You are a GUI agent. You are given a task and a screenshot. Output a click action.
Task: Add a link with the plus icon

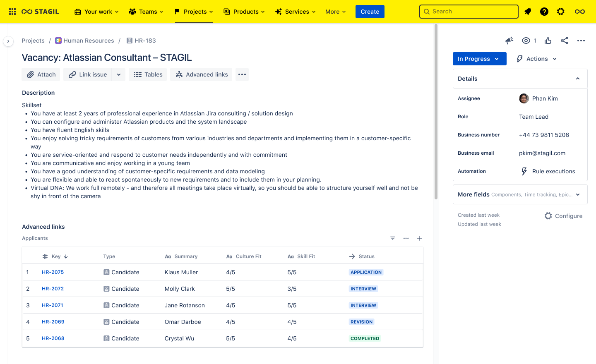point(419,238)
